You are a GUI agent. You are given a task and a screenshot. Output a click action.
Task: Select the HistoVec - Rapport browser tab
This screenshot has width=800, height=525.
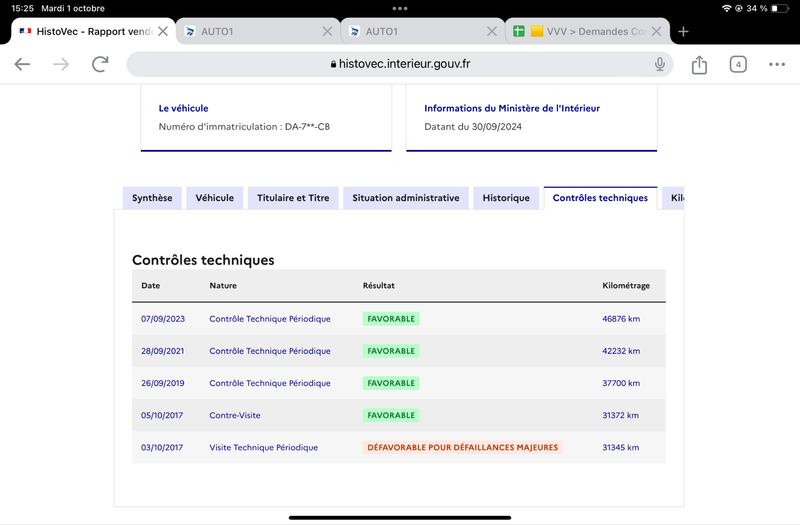pos(93,32)
